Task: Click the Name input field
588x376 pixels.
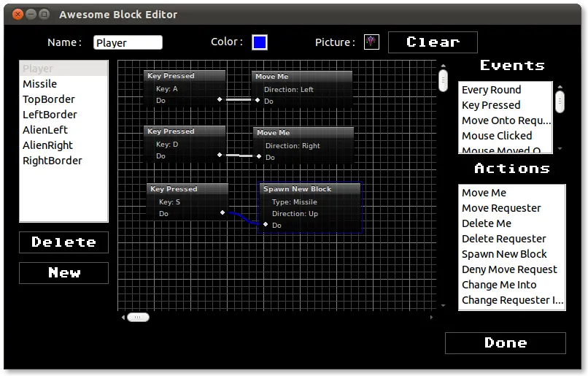Action: [x=128, y=42]
